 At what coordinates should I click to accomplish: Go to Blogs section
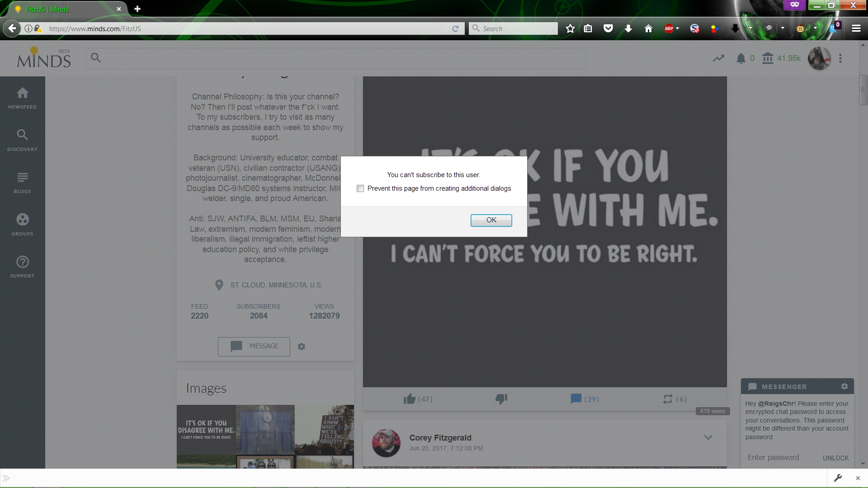click(22, 183)
